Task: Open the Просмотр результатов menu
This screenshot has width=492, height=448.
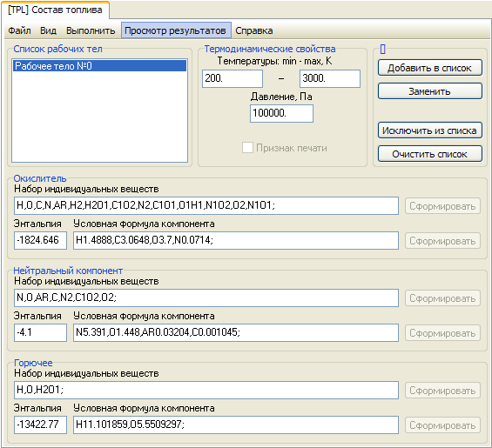Action: (x=176, y=30)
